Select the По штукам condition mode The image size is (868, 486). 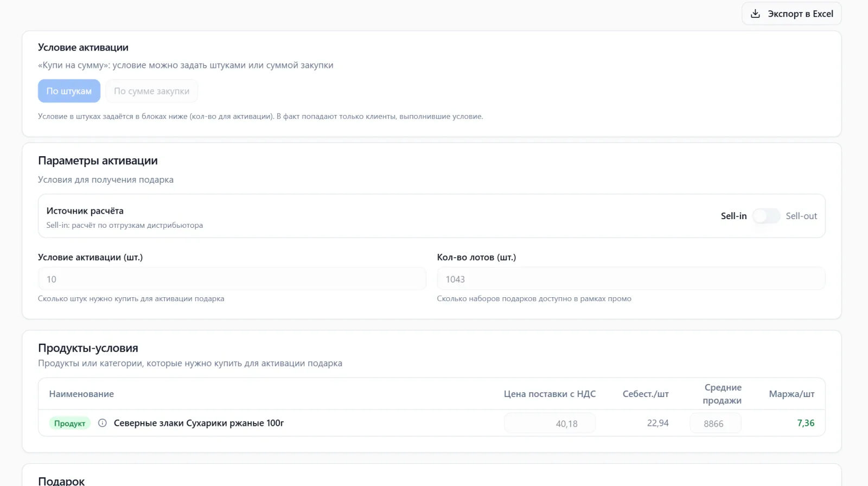[x=69, y=91]
